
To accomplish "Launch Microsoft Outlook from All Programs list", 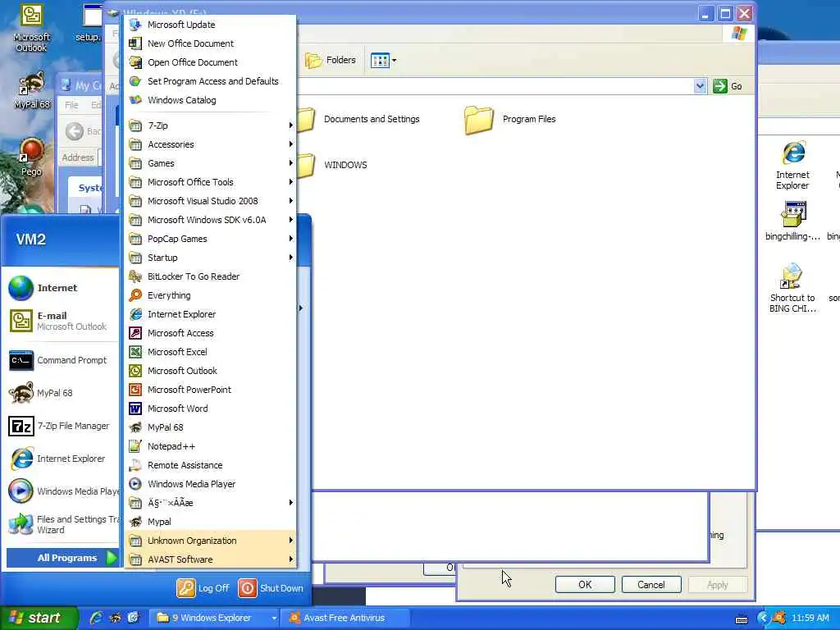I will (x=210, y=371).
